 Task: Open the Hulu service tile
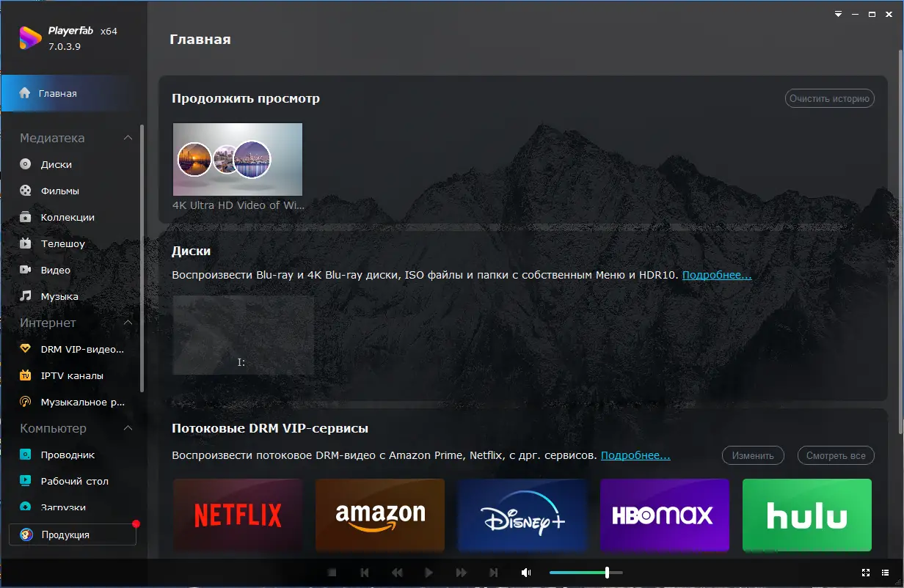click(x=807, y=515)
